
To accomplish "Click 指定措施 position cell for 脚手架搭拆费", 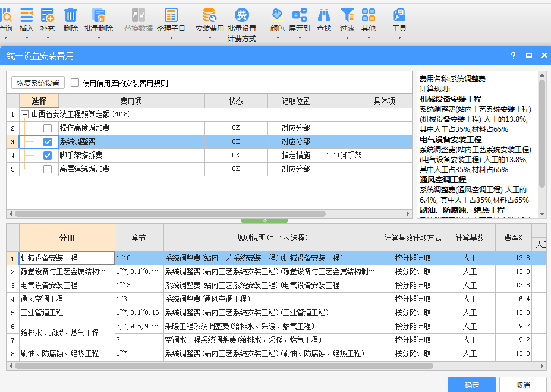I will click(296, 156).
